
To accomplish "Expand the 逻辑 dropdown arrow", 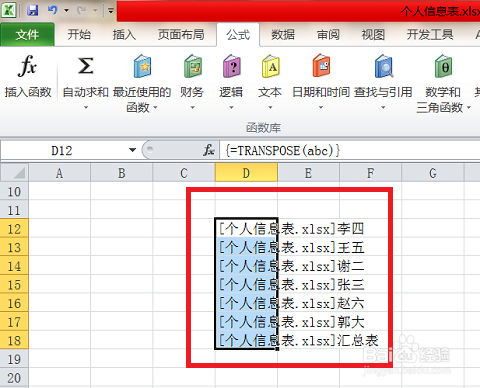I will coord(231,107).
